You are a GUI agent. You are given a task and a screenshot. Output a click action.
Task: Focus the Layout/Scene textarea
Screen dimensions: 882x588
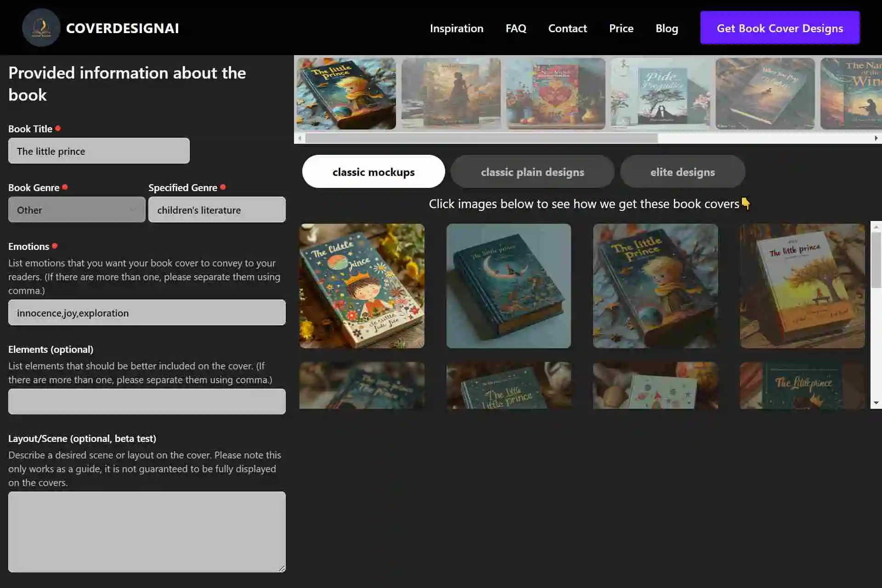pyautogui.click(x=147, y=532)
